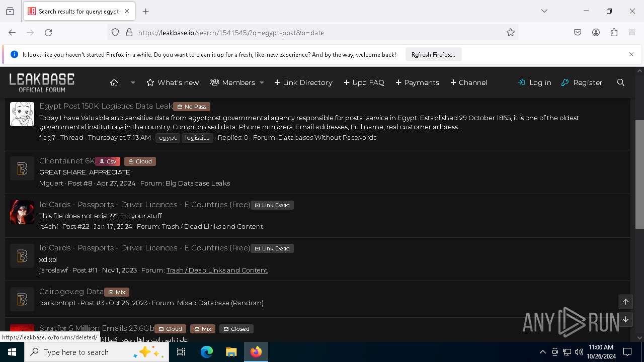Click the No Pass prefix label
Viewport: 644px width, 362px height.
192,107
